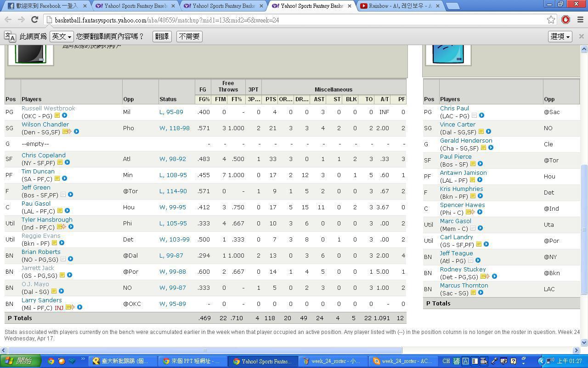Open Tyler Hansbrough's new player note icon
This screenshot has height=368, width=588.
click(61, 227)
